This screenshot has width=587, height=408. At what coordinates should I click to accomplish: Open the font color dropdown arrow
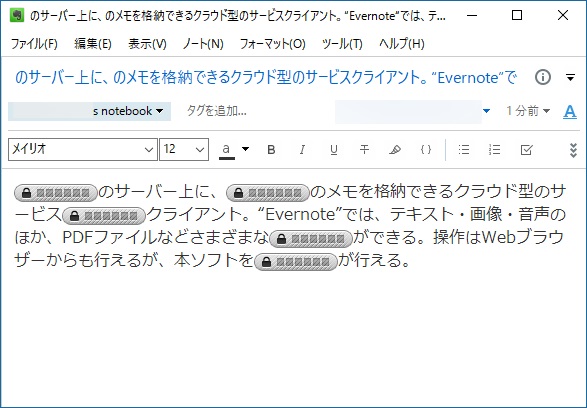click(x=245, y=149)
